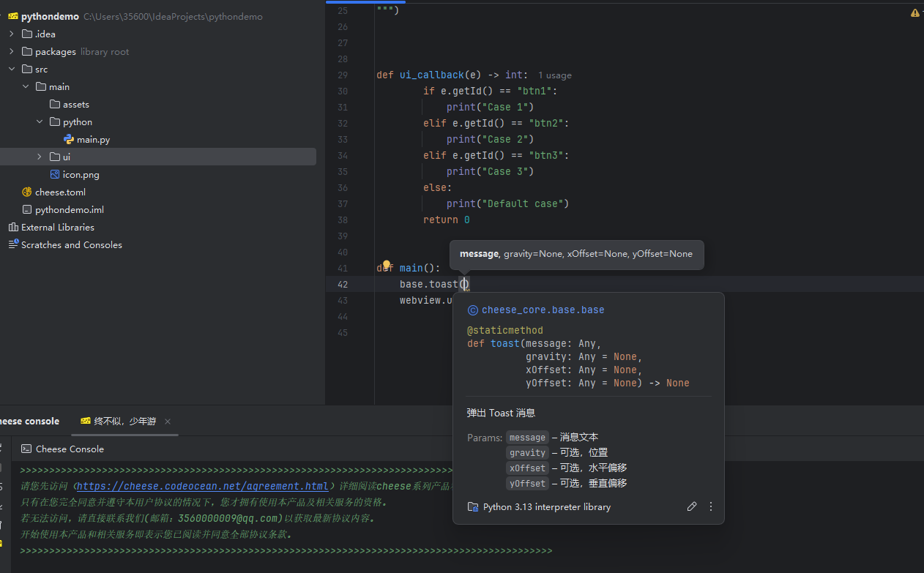Click the yellow intention lightbulb on line 41
This screenshot has height=573, width=924.
click(x=387, y=265)
